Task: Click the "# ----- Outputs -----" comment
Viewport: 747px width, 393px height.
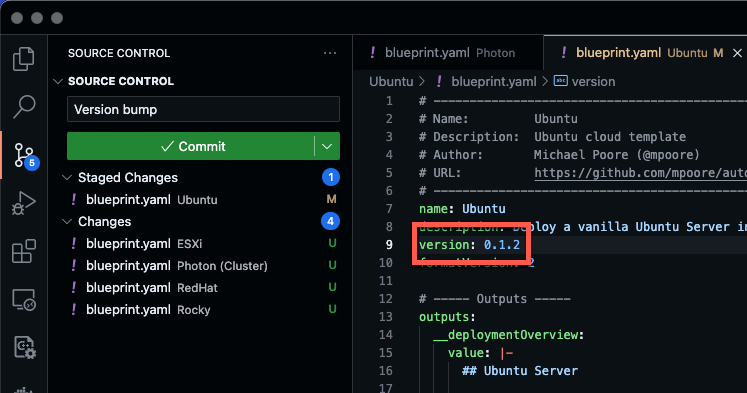Action: [x=495, y=299]
